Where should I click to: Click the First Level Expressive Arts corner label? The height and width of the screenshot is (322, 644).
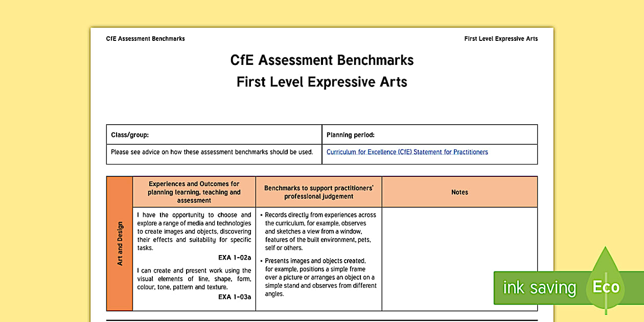click(500, 38)
